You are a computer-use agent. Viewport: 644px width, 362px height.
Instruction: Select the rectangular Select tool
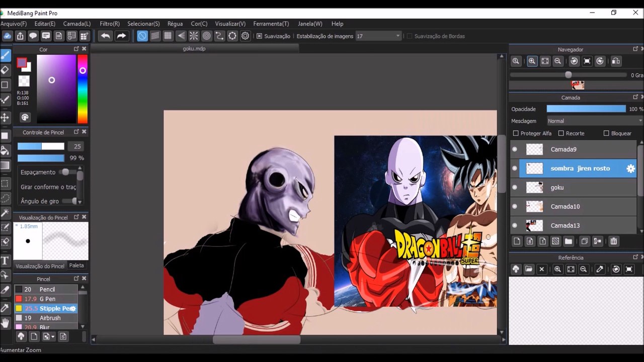point(5,184)
